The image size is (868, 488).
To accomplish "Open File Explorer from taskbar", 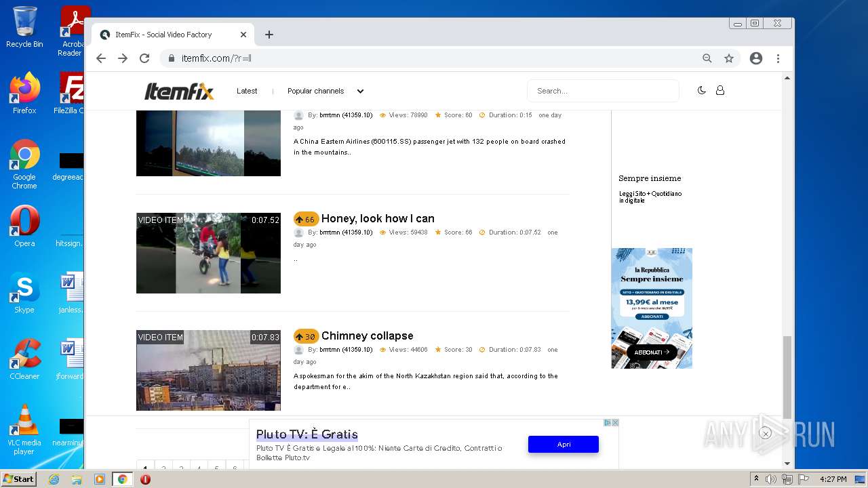I will (77, 479).
